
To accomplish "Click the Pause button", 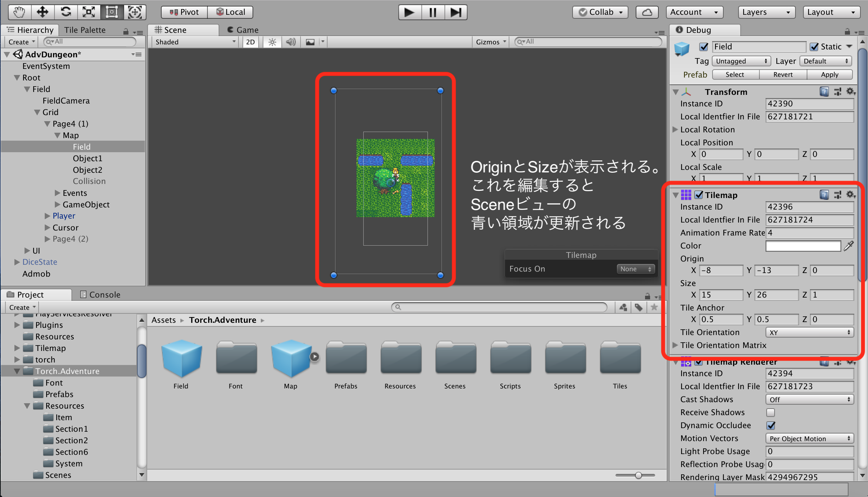I will coord(433,12).
